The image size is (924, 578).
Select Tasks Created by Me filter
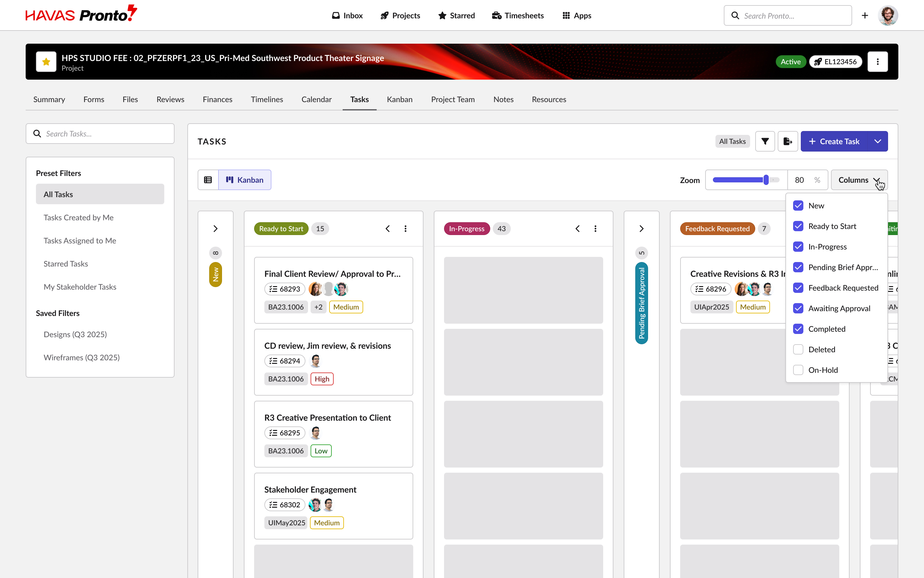coord(100,217)
